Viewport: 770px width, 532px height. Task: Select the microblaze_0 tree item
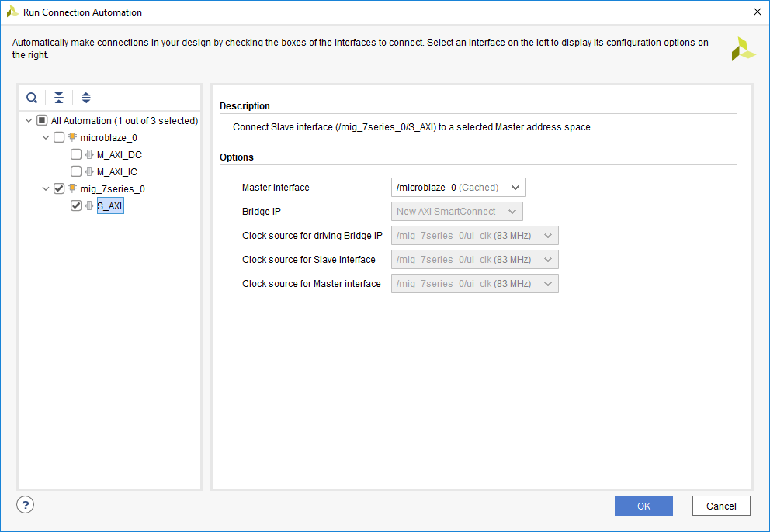pyautogui.click(x=109, y=137)
